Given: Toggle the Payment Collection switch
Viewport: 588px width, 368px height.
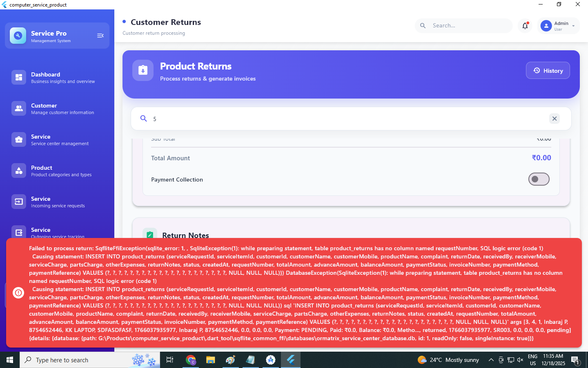Looking at the screenshot, I should [539, 179].
